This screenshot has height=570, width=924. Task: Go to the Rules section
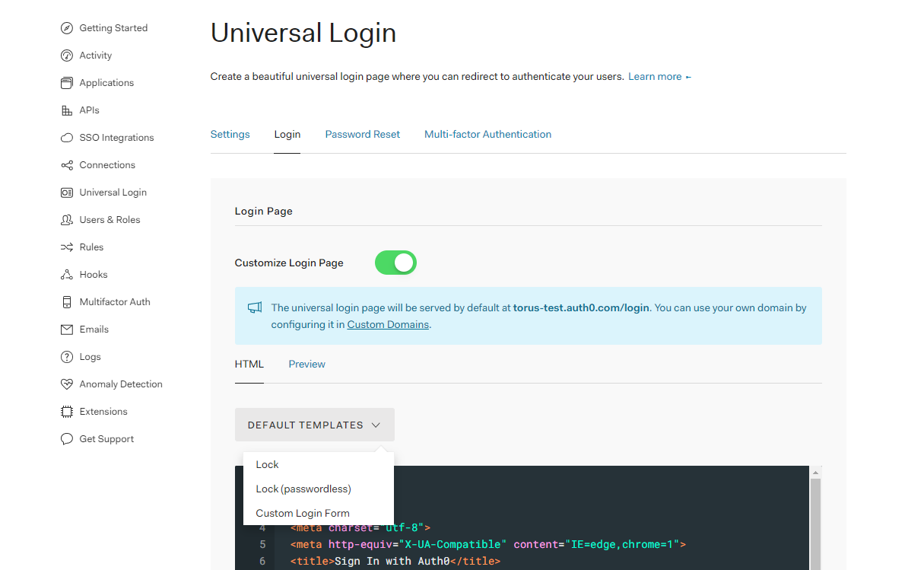(90, 247)
